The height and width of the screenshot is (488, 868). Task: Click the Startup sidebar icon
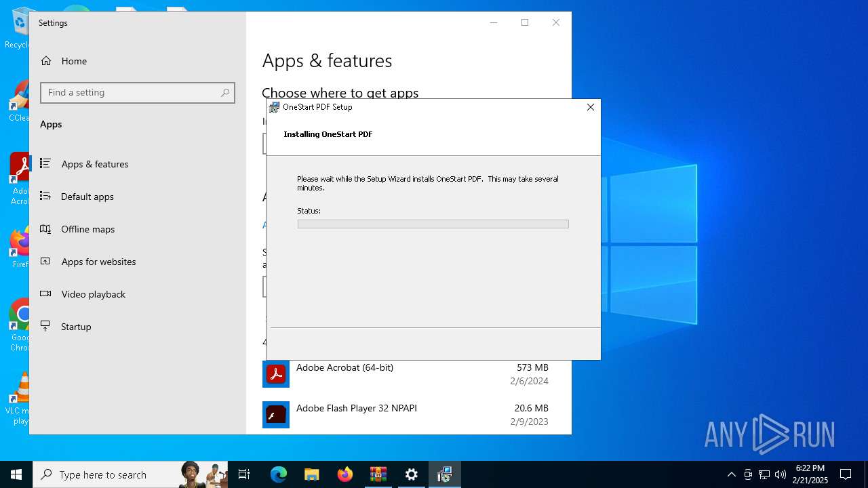[x=45, y=326]
